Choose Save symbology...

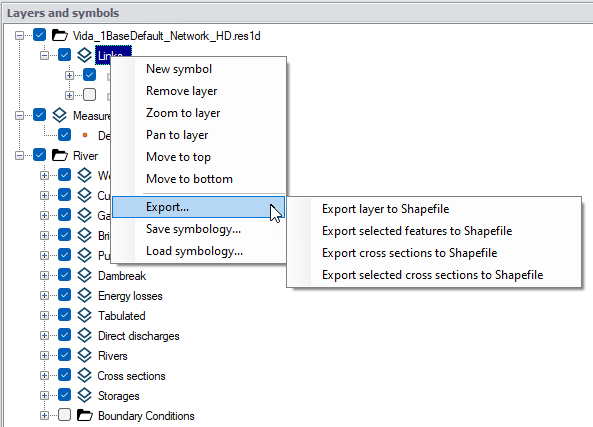pos(199,229)
